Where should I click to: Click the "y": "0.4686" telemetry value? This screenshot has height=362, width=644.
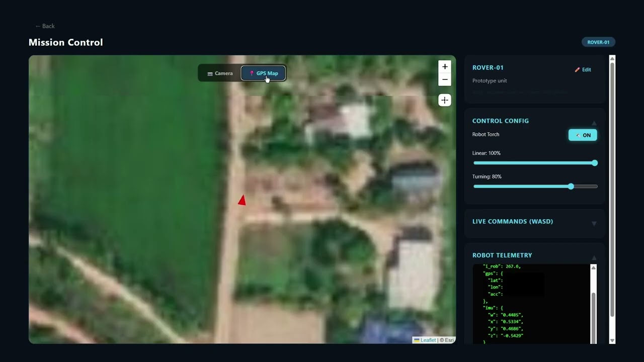coord(506,328)
